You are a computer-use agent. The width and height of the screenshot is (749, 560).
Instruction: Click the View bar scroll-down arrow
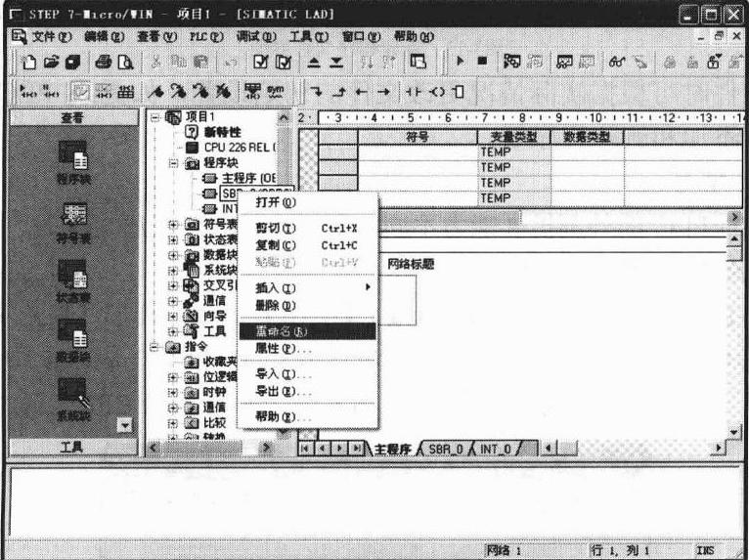click(124, 424)
